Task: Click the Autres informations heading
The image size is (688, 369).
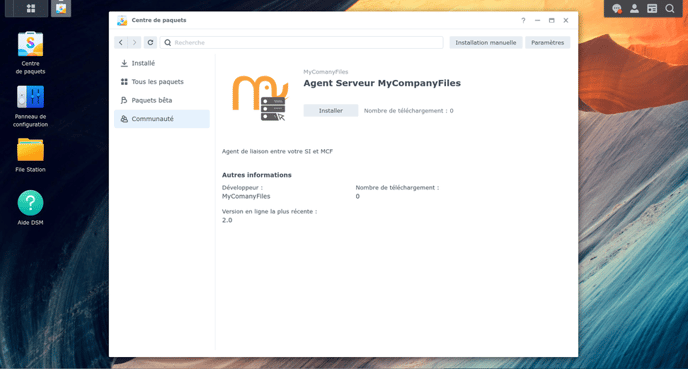Action: [257, 175]
